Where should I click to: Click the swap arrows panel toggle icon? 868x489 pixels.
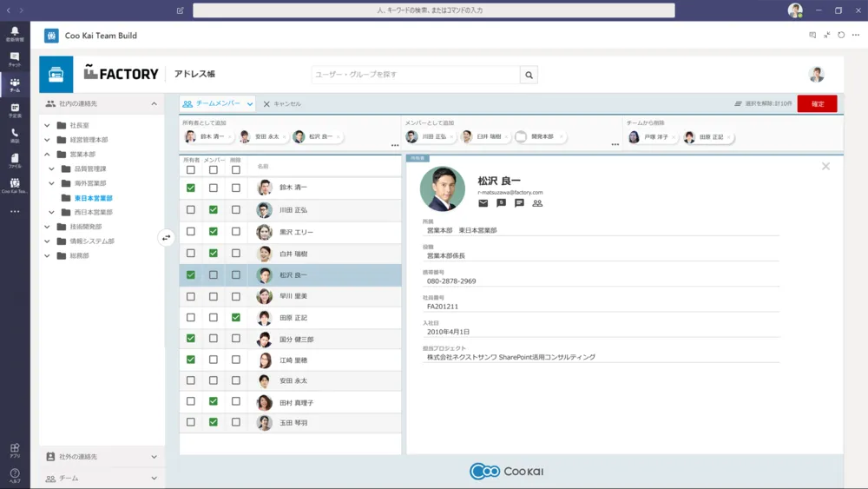coord(167,237)
